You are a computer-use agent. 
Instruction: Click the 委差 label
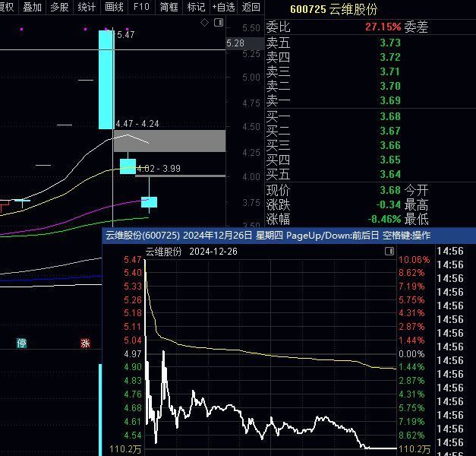point(416,27)
